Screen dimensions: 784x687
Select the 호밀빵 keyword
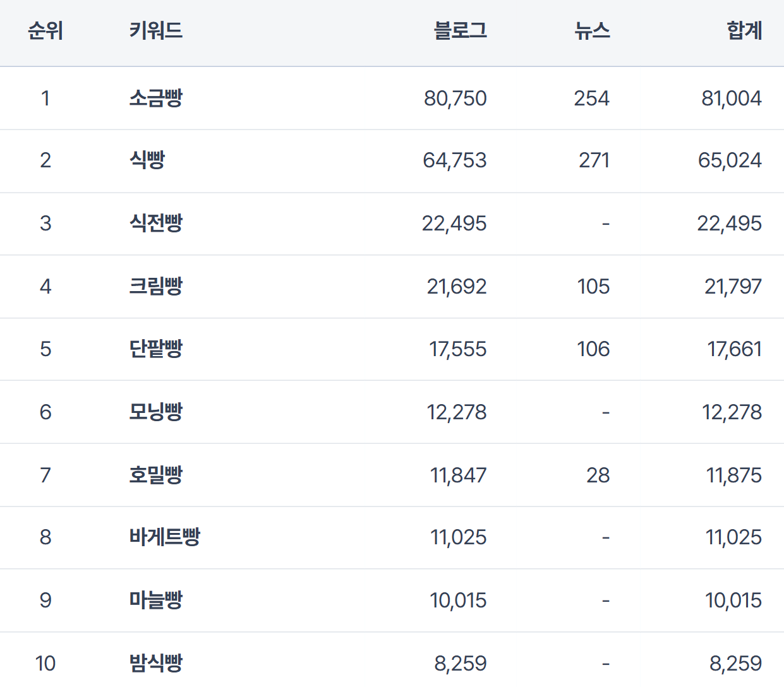155,475
